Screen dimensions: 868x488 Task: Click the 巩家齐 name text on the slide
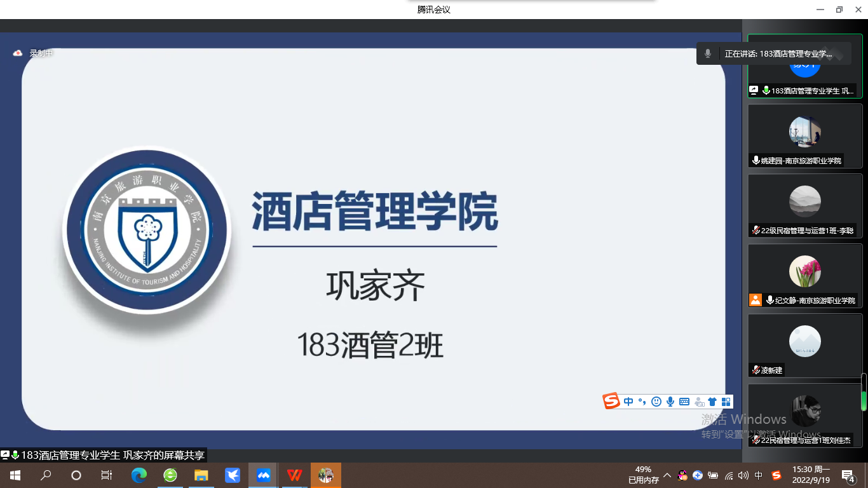(x=376, y=286)
